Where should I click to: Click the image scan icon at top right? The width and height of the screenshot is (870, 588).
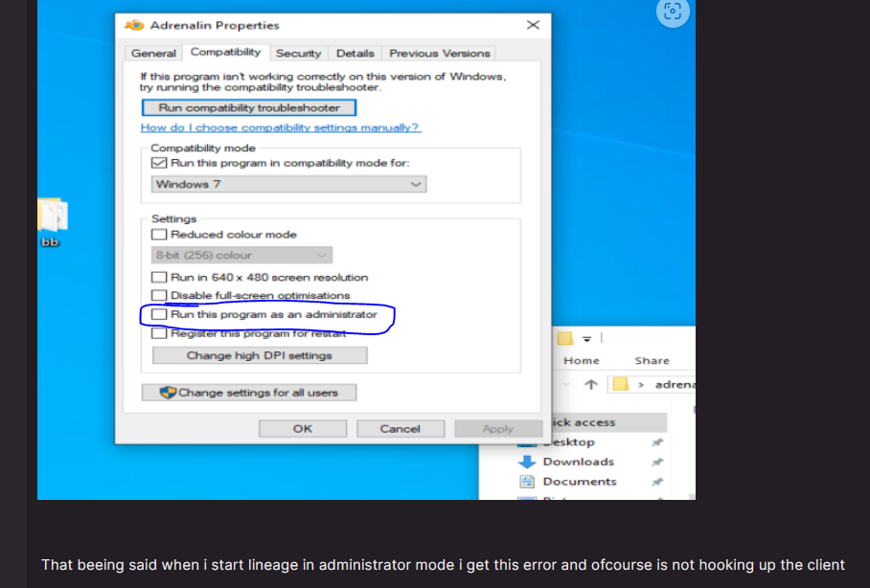(673, 11)
